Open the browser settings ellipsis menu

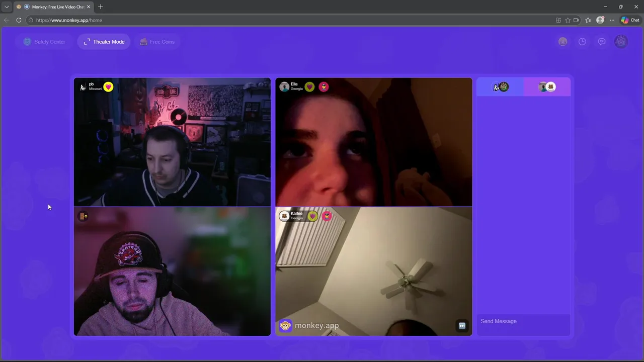612,20
